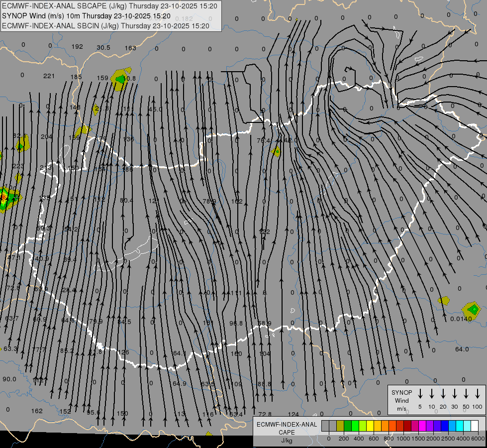Click the map value 76.4

click(x=263, y=140)
